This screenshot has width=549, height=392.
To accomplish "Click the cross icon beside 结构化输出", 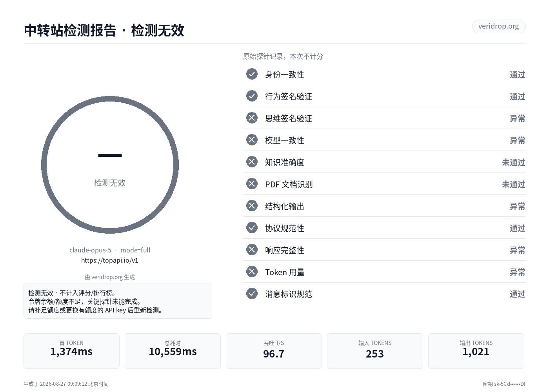I will (252, 206).
